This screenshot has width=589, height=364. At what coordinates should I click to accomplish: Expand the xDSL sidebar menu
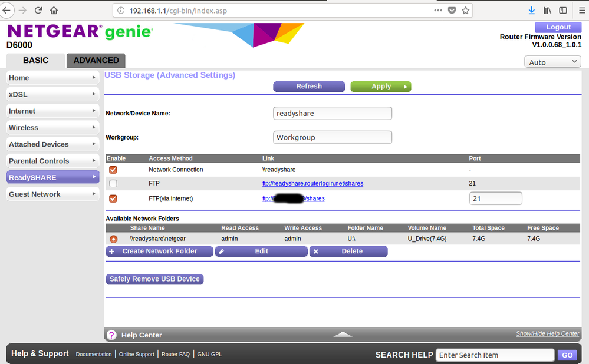click(52, 94)
